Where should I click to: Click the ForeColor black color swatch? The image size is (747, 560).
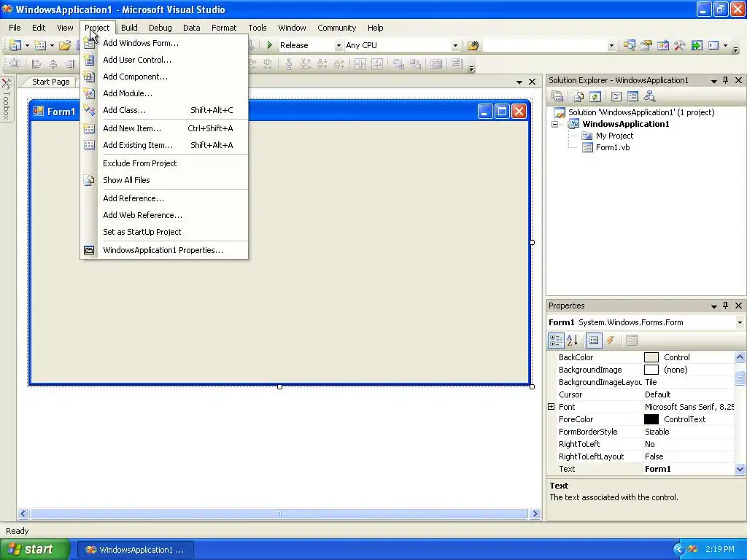(651, 419)
